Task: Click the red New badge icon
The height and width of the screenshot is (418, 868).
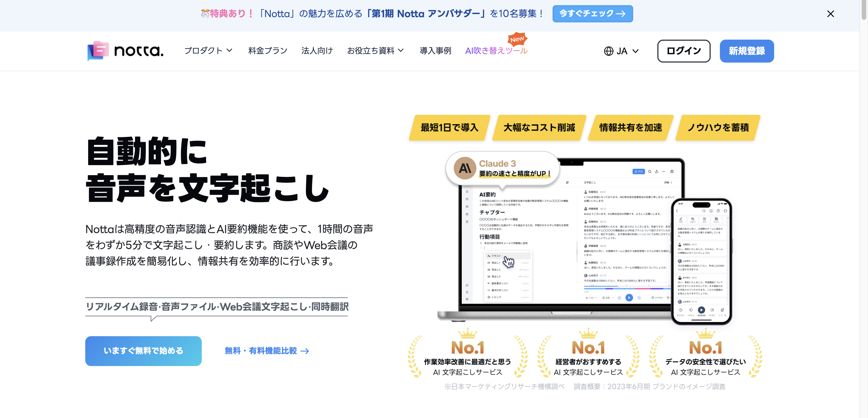Action: click(x=517, y=39)
